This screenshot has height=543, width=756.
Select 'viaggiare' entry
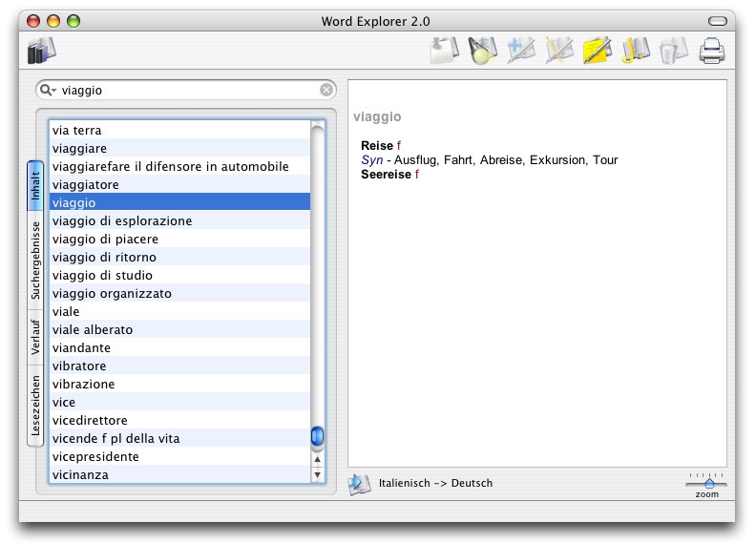[179, 149]
